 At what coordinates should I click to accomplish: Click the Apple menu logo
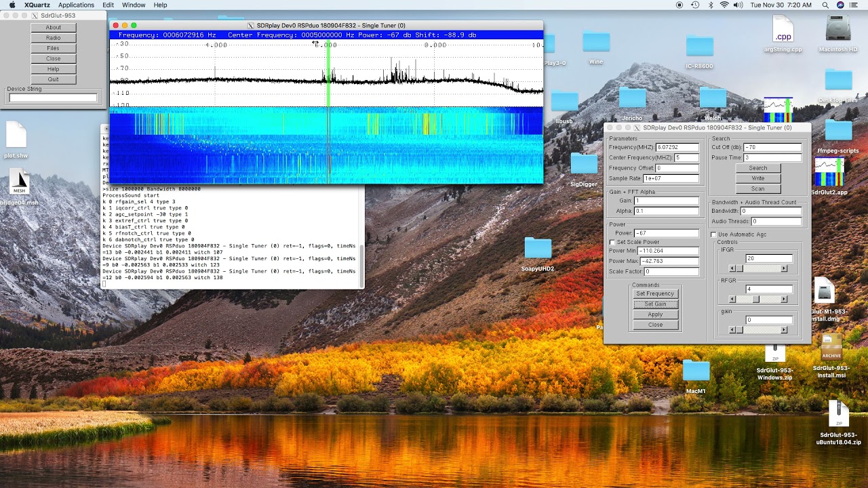(12, 5)
